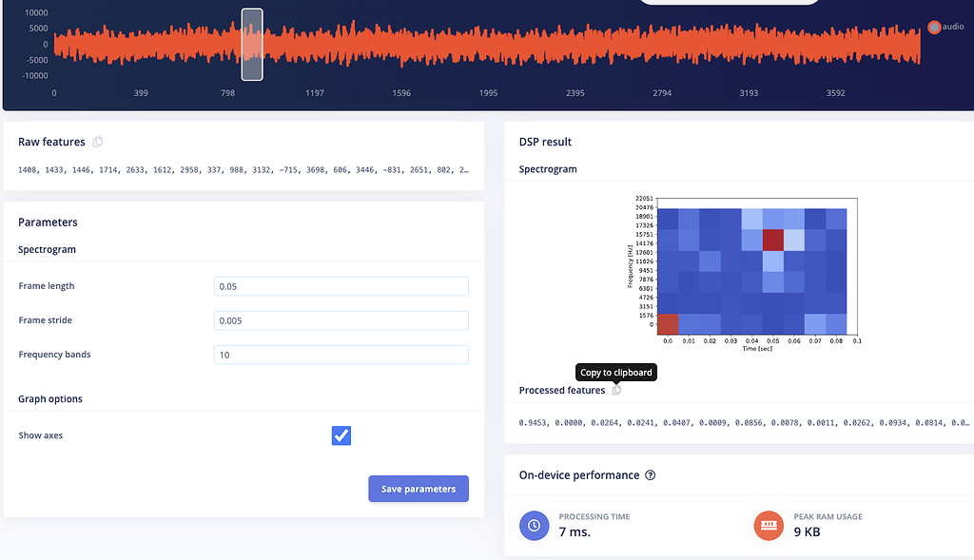
Task: Edit the Frame stride field
Action: pos(341,320)
